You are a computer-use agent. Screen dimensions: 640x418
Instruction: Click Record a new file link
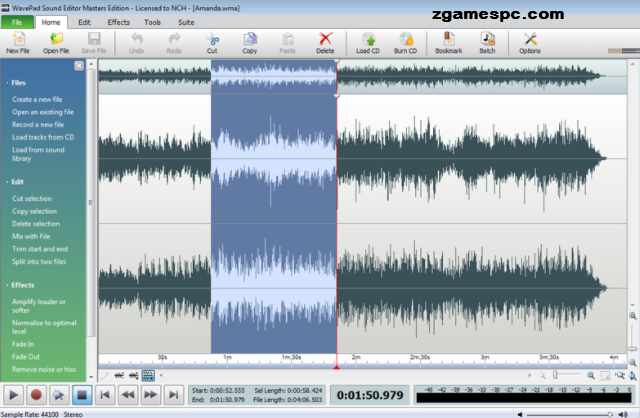click(x=38, y=125)
